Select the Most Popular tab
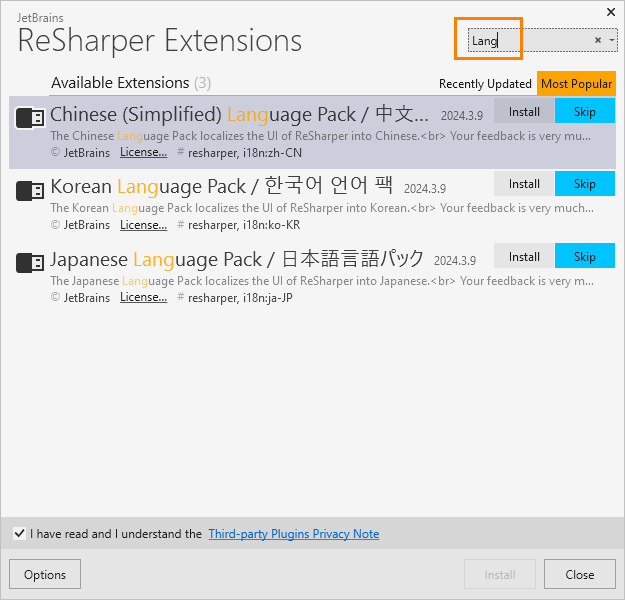 pyautogui.click(x=576, y=84)
